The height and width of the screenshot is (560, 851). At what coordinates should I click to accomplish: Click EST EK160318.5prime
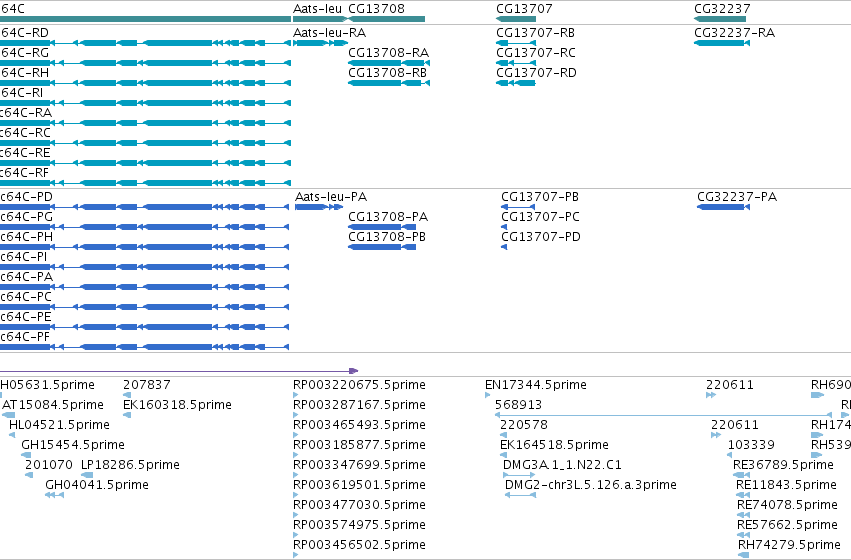click(x=177, y=405)
